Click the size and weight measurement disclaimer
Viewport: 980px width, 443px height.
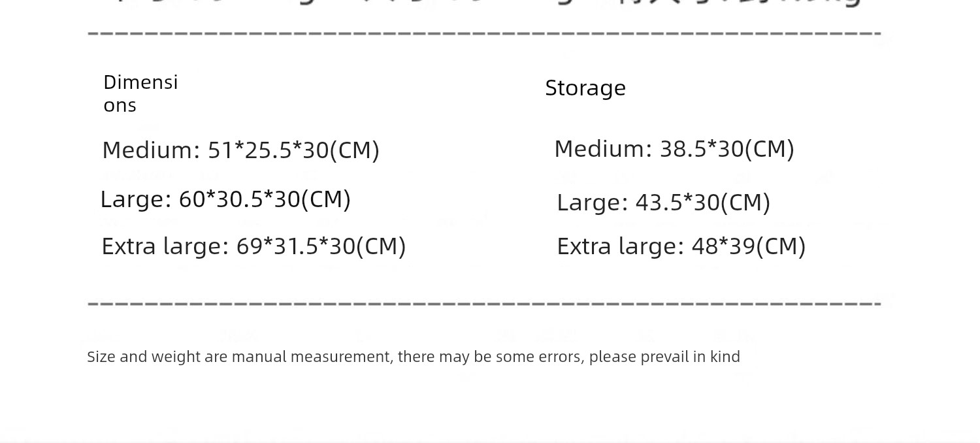click(x=414, y=357)
